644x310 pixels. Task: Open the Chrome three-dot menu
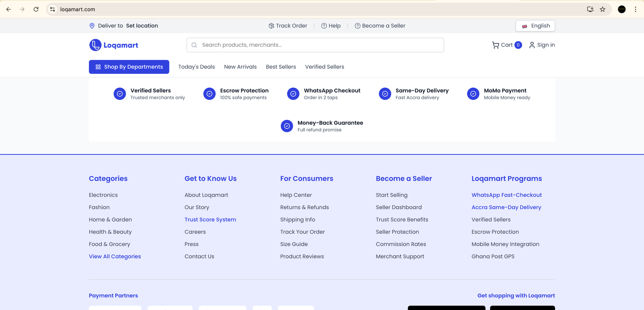[x=636, y=9]
